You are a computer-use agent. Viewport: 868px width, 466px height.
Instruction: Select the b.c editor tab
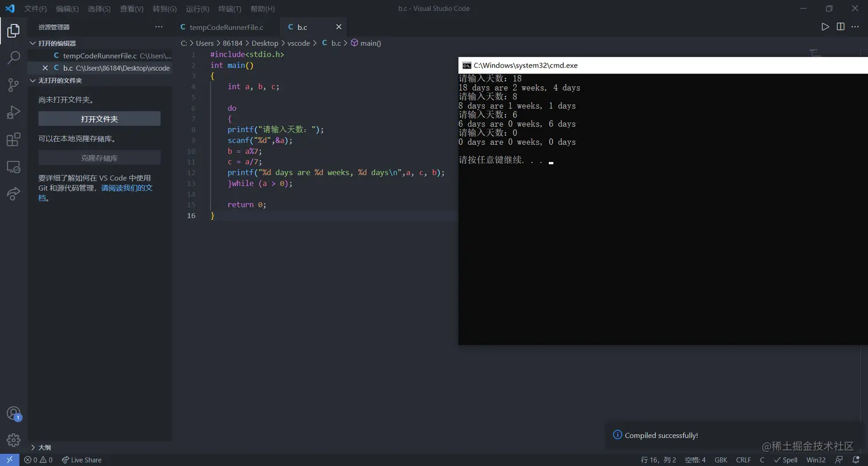click(x=313, y=27)
